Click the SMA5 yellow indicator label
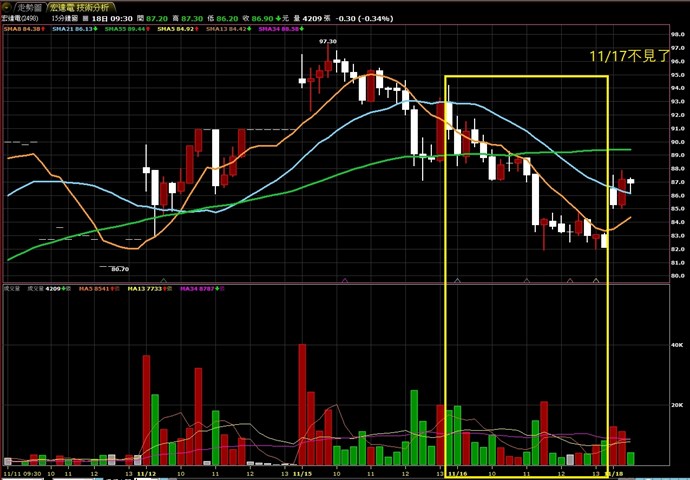 [x=178, y=29]
